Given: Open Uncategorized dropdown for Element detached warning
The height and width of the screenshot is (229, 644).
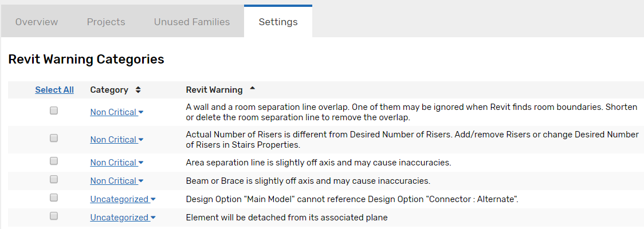Looking at the screenshot, I should click(123, 218).
